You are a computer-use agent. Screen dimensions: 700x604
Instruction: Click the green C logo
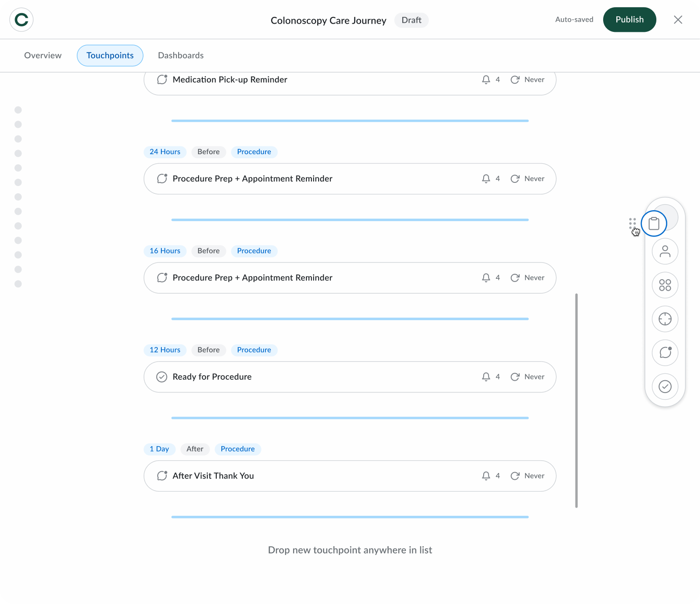pyautogui.click(x=21, y=20)
